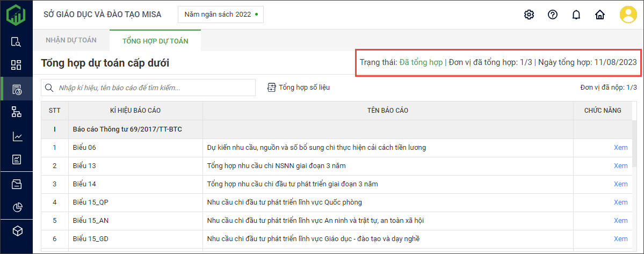Open the yellow user avatar menu
Screen dimensions: 644x254
coord(627,14)
